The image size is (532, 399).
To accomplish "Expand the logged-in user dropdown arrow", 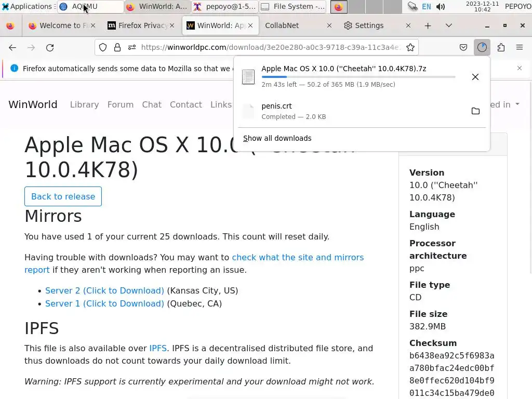I will pos(517,104).
